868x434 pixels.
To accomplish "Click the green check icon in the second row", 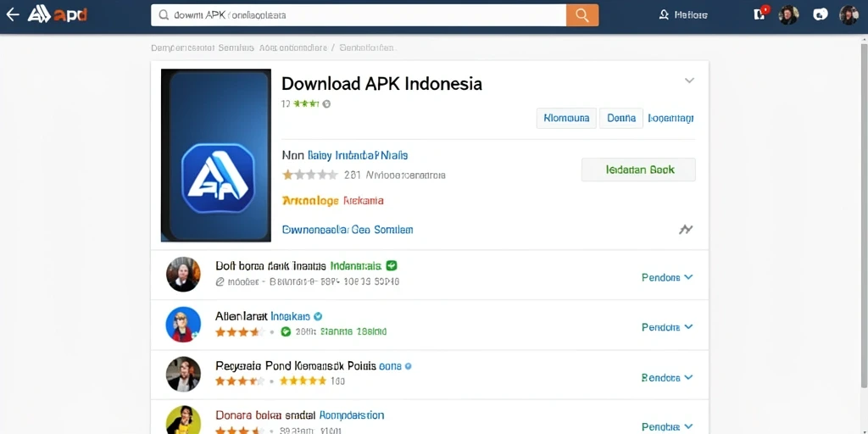I will pyautogui.click(x=286, y=331).
